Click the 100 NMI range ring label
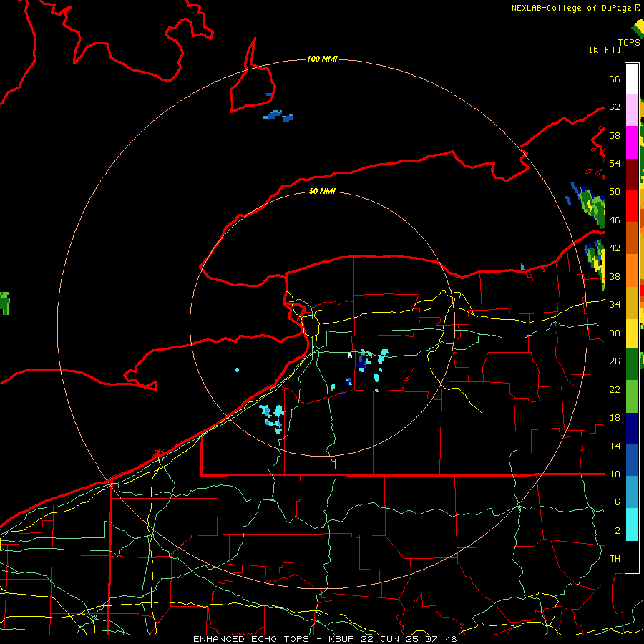The image size is (644, 644). click(x=322, y=59)
